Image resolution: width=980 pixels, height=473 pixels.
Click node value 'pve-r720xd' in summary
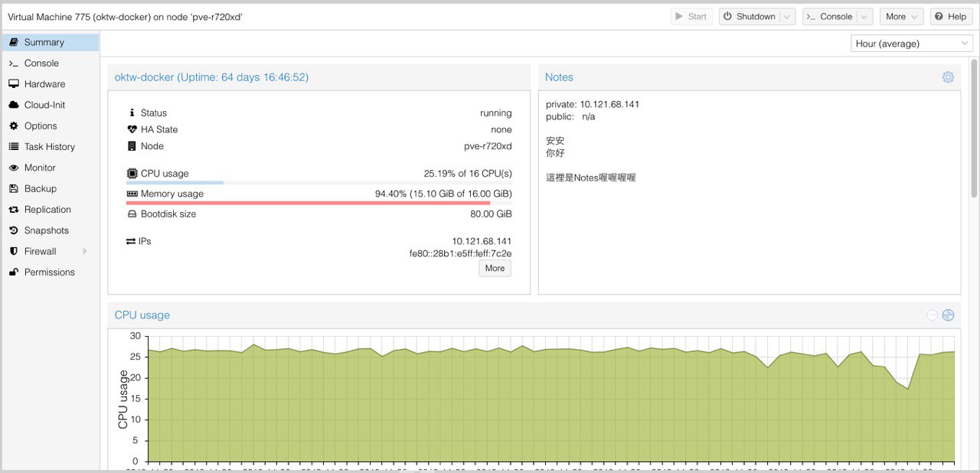[x=488, y=146]
